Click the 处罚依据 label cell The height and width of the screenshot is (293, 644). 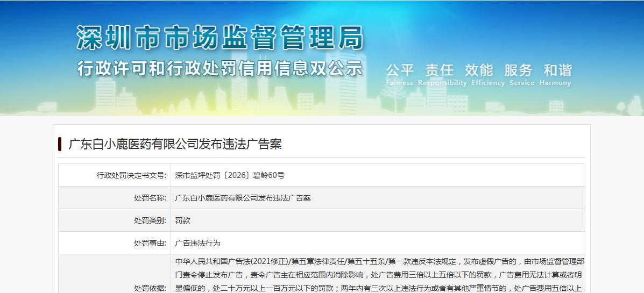pyautogui.click(x=115, y=274)
